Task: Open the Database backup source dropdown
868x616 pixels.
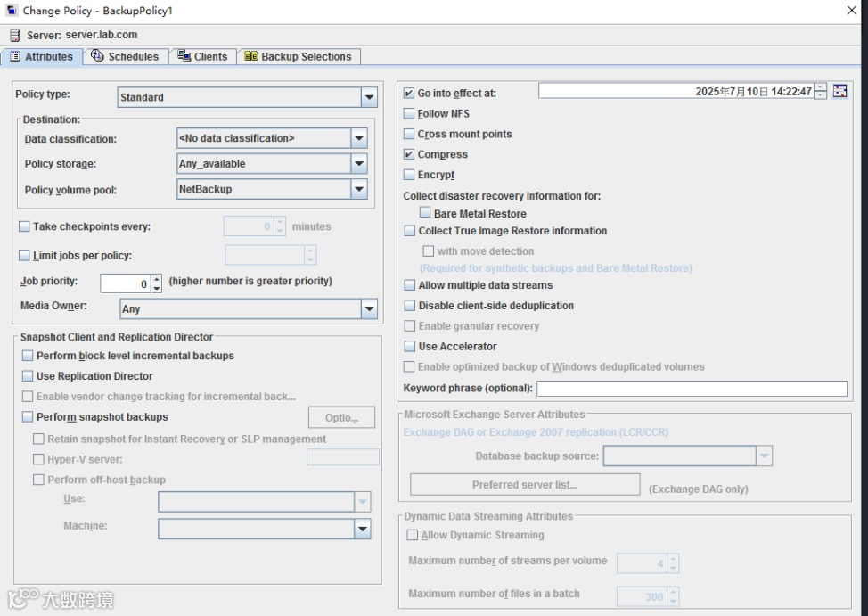Action: (765, 456)
